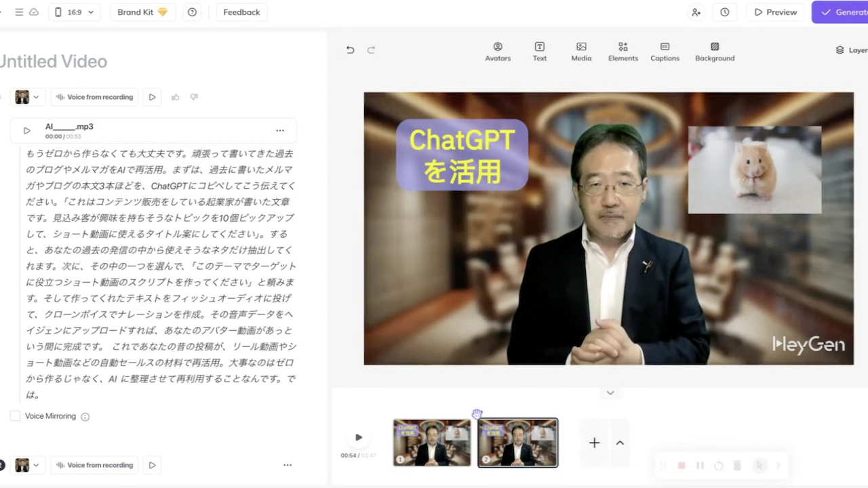Play the AI mp3 audio file
This screenshot has width=868, height=488.
(x=27, y=131)
